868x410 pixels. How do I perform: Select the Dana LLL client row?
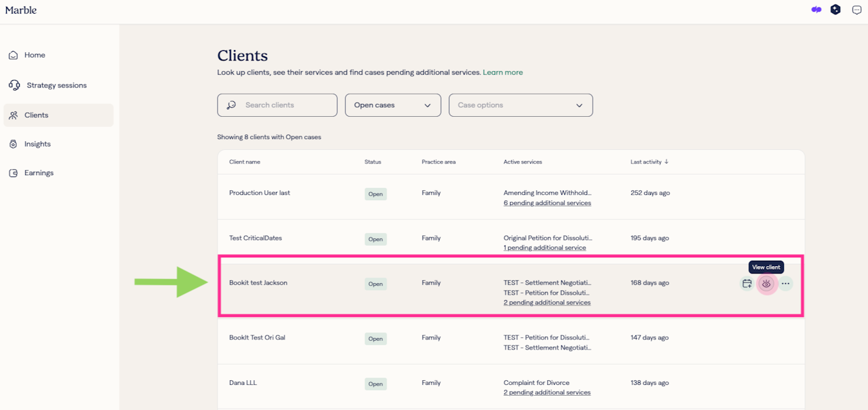[x=243, y=383]
